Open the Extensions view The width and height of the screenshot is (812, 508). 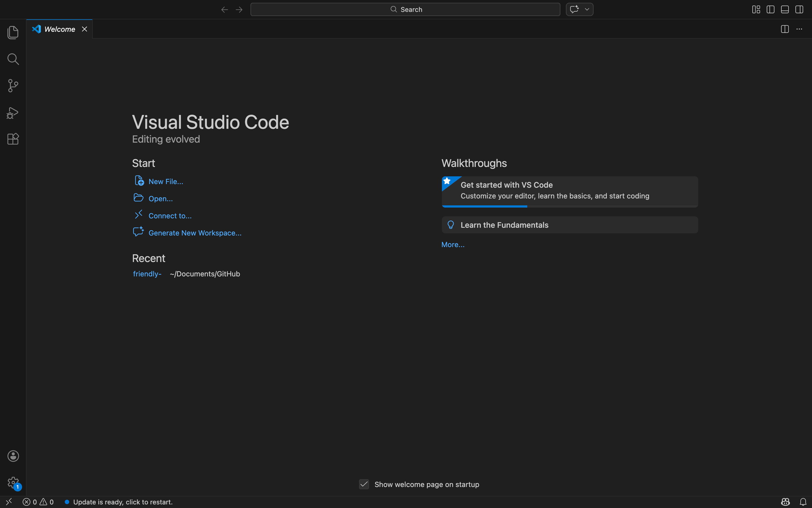coord(13,139)
